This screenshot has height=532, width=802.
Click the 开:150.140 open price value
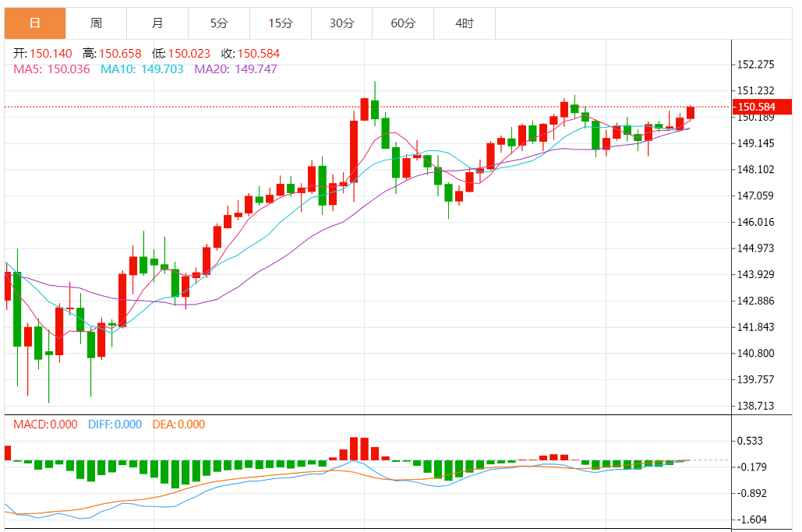43,54
